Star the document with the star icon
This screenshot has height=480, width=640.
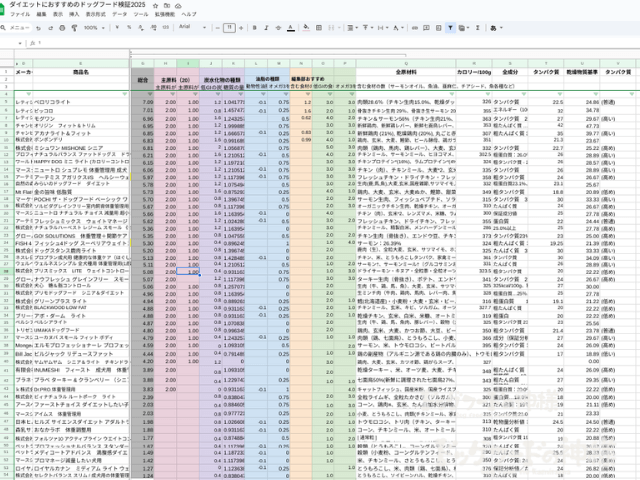point(156,6)
